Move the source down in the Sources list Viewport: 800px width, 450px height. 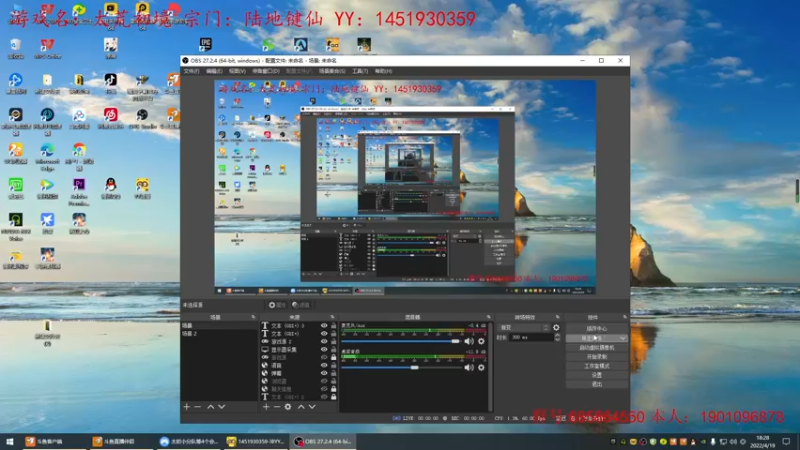pos(312,407)
